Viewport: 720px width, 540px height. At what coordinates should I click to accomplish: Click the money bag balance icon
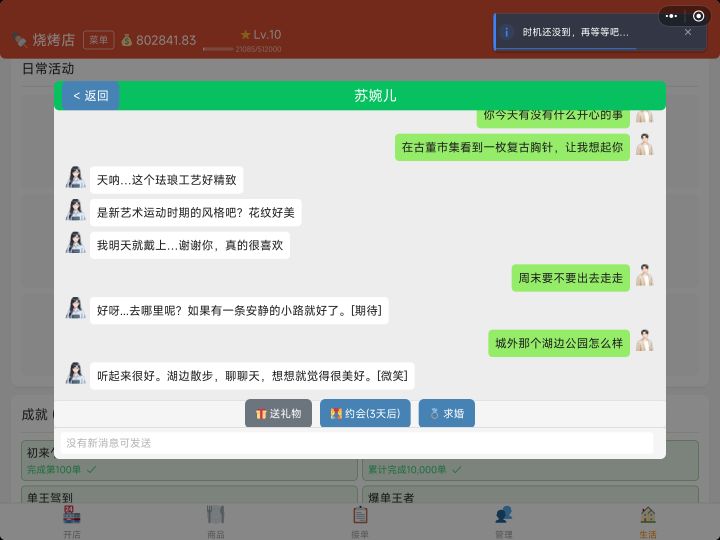click(x=127, y=40)
